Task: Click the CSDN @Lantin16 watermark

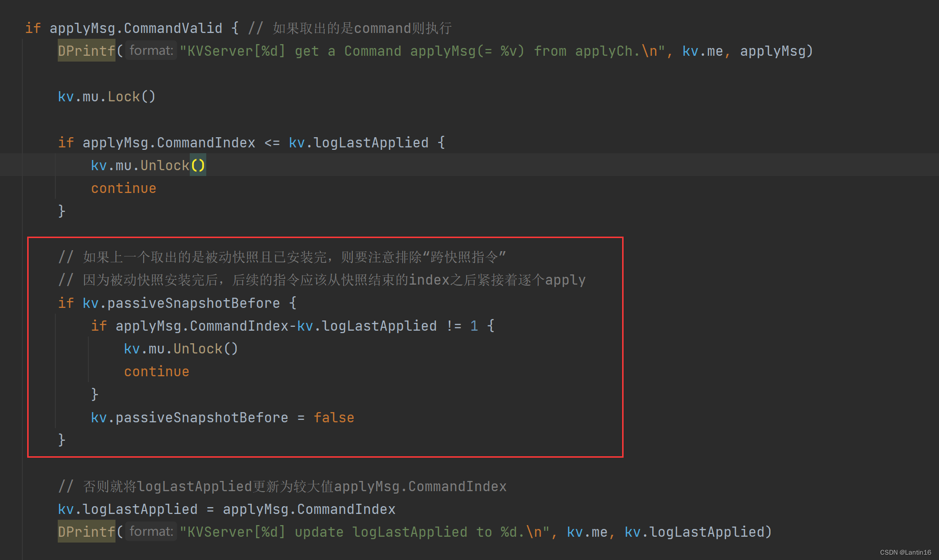Action: click(905, 552)
